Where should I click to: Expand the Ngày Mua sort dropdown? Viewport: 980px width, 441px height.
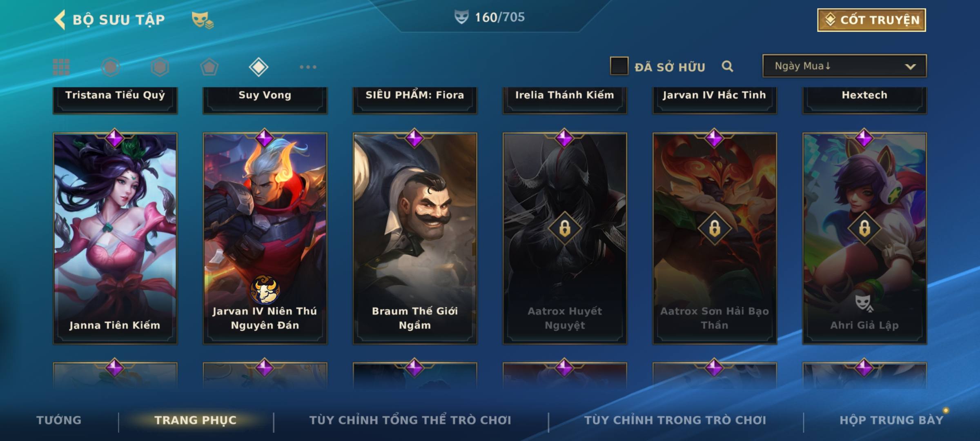[x=844, y=66]
